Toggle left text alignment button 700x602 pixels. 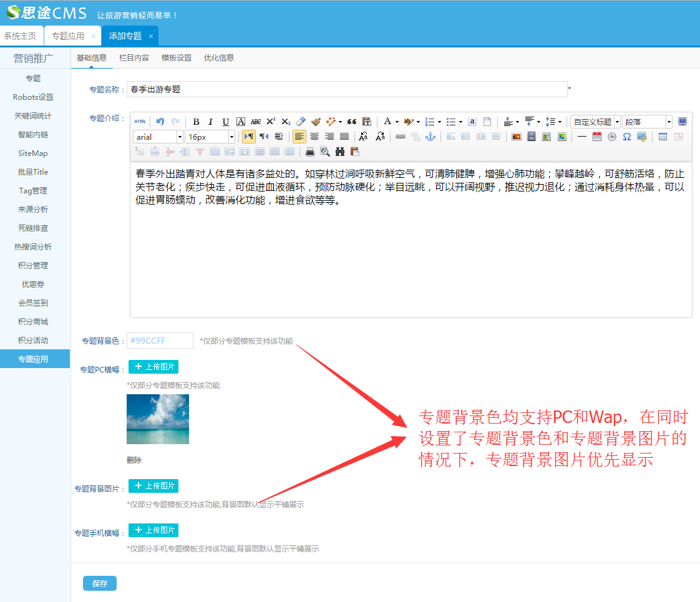click(x=299, y=137)
